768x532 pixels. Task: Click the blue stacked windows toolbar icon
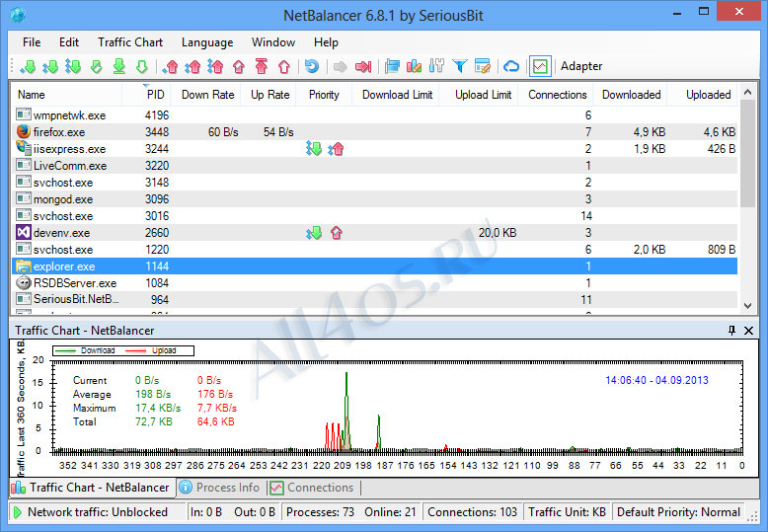coord(392,66)
